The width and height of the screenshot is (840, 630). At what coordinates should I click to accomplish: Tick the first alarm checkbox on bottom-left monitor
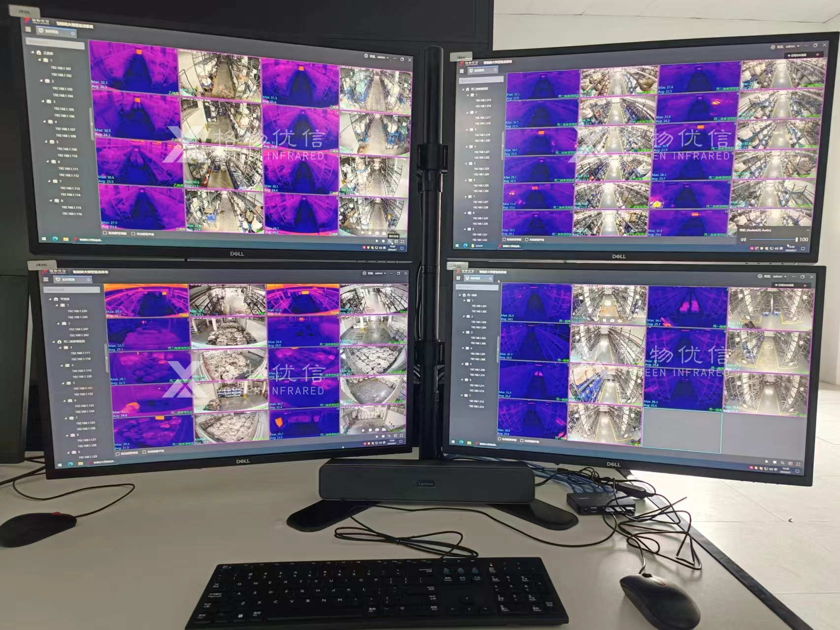118,454
